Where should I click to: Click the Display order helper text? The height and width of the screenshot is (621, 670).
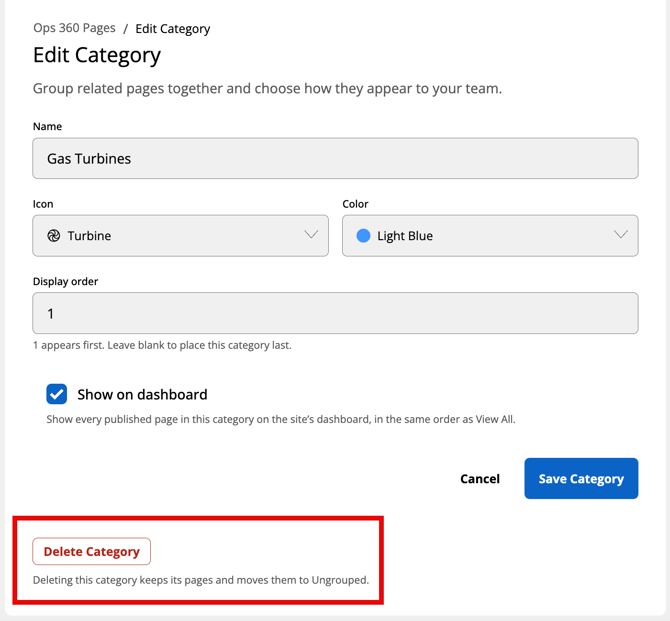(162, 345)
